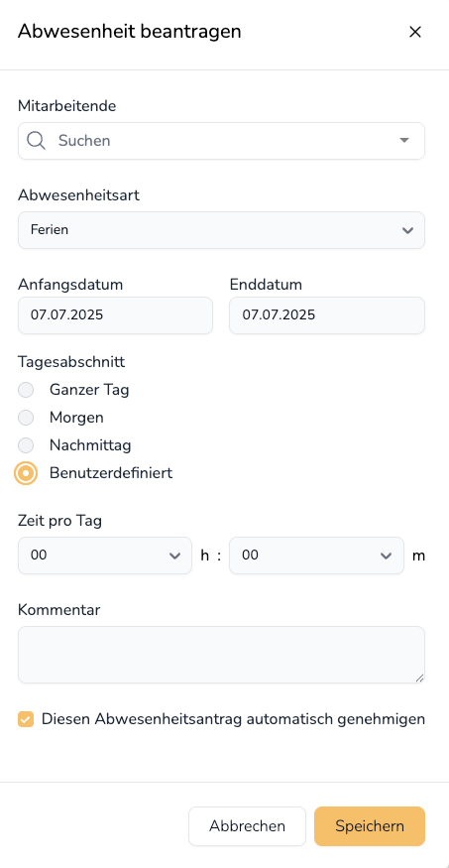The width and height of the screenshot is (449, 868).
Task: Select the Ganzer Tag radio button
Action: [26, 390]
